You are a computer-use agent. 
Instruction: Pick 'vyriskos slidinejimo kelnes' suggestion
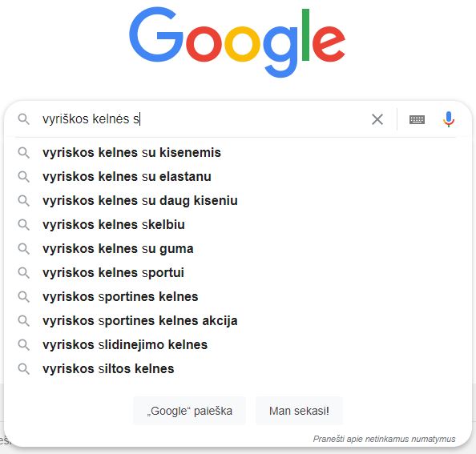tap(236, 345)
